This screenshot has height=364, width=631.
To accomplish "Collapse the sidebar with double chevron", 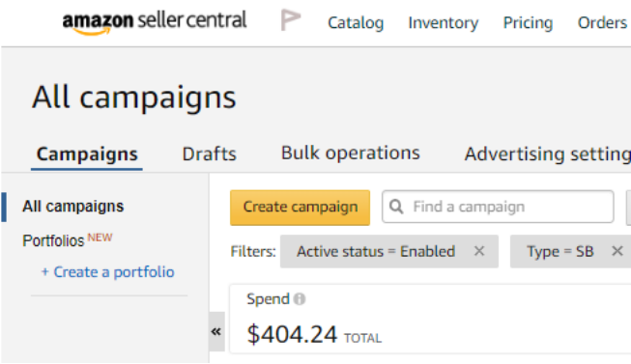I will pyautogui.click(x=216, y=332).
